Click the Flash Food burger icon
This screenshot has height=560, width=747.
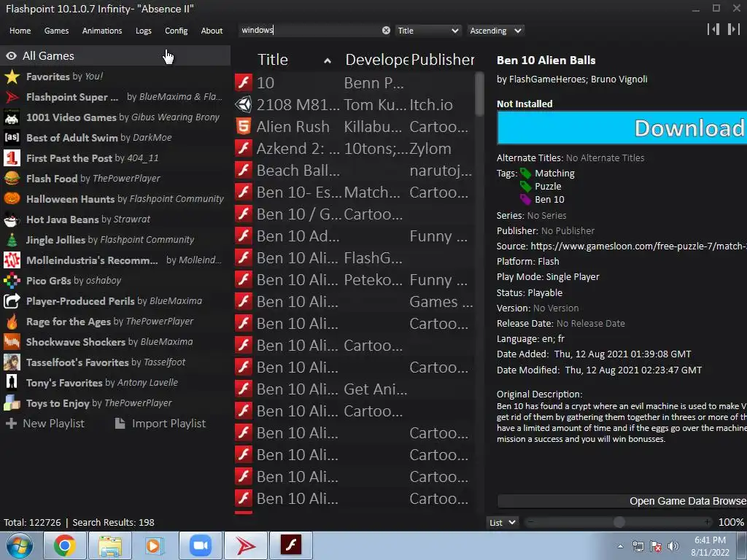[12, 178]
